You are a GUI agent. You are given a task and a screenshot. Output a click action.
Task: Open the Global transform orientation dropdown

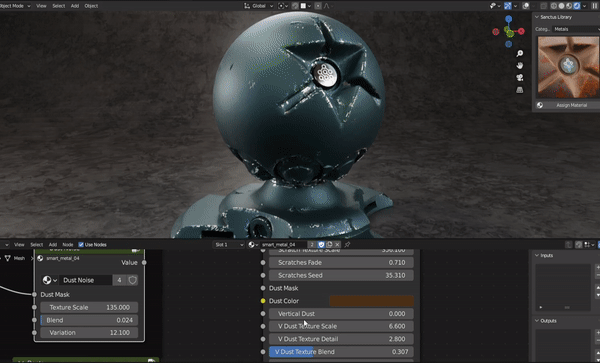click(259, 6)
